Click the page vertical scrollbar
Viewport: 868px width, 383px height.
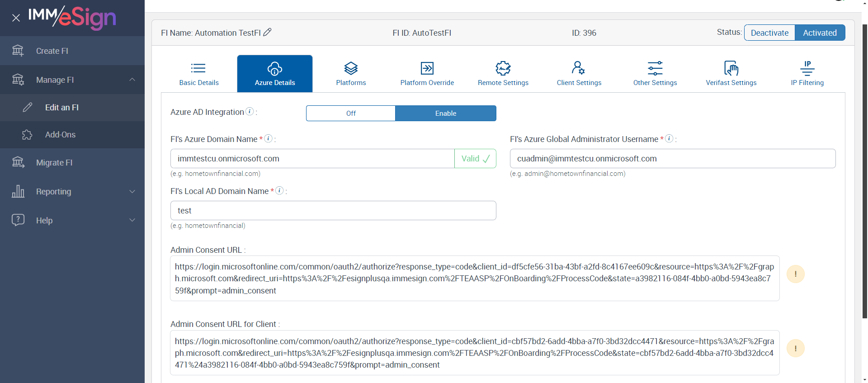(x=865, y=172)
